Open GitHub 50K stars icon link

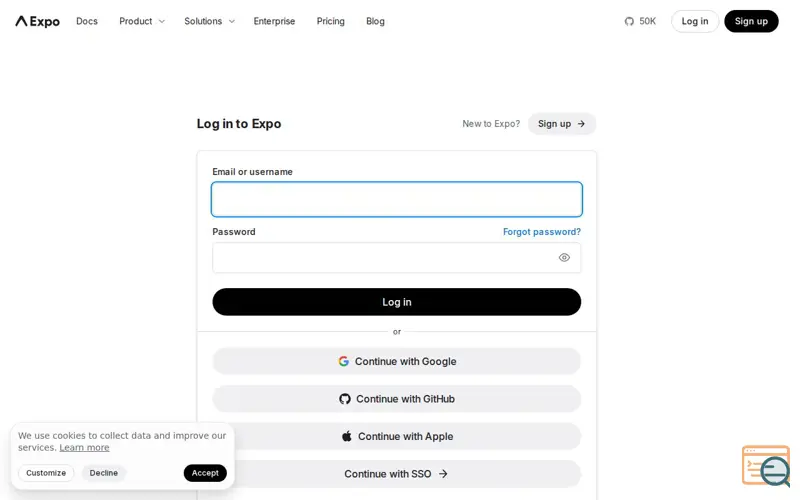pos(640,21)
